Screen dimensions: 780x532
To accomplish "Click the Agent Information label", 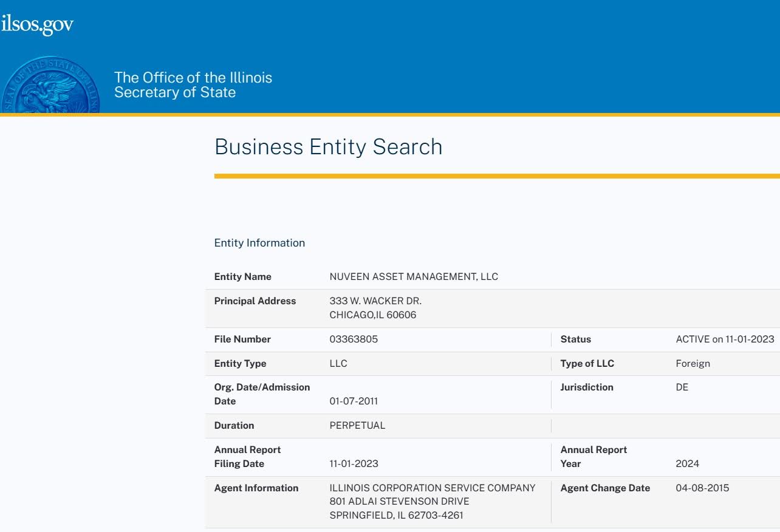I will [x=256, y=488].
